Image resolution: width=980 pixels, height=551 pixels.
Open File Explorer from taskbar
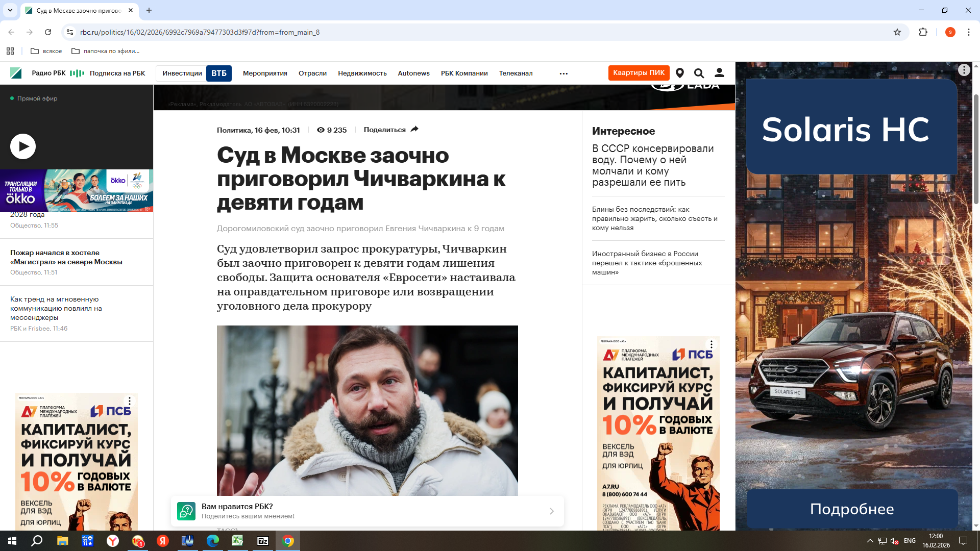pos(62,541)
